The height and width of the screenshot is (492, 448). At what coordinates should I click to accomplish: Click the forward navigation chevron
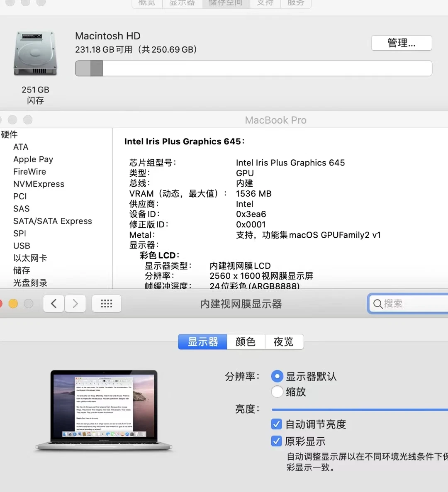(75, 303)
